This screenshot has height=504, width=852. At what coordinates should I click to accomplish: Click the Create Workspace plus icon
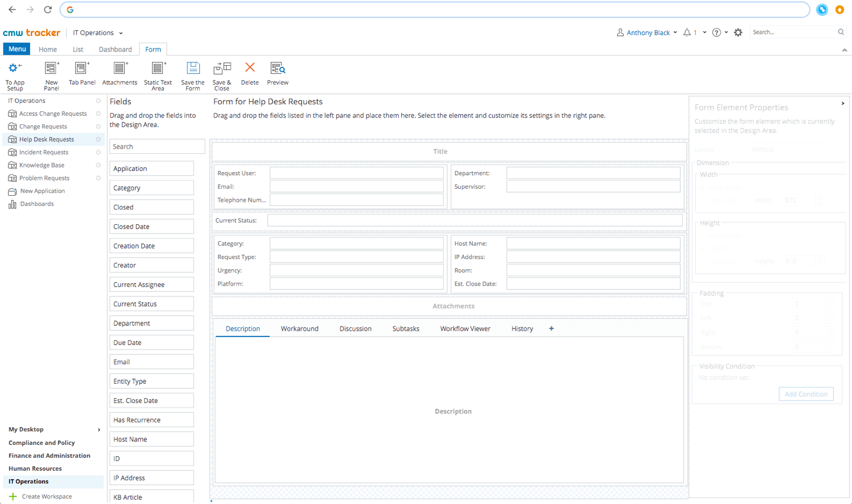(x=12, y=497)
